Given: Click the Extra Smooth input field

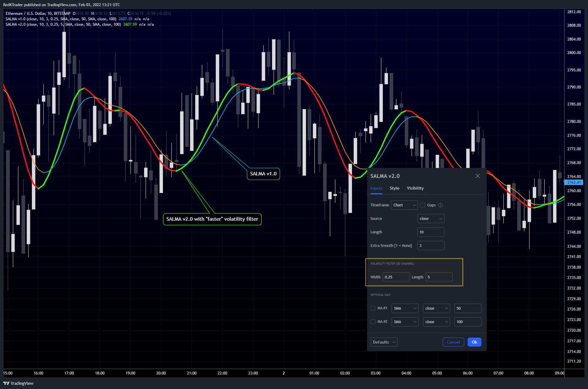Looking at the screenshot, I should (431, 246).
